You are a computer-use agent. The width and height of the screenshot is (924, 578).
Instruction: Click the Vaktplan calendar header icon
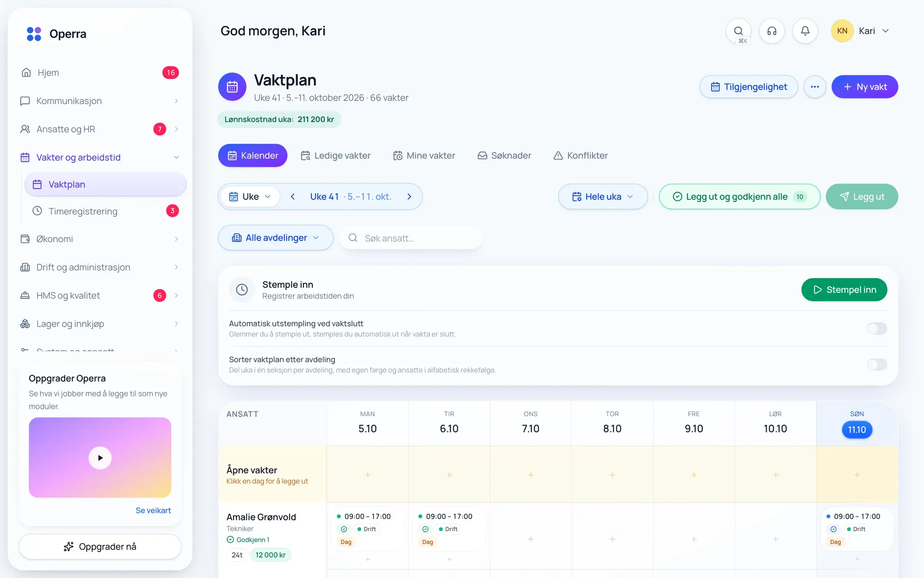[x=232, y=87]
